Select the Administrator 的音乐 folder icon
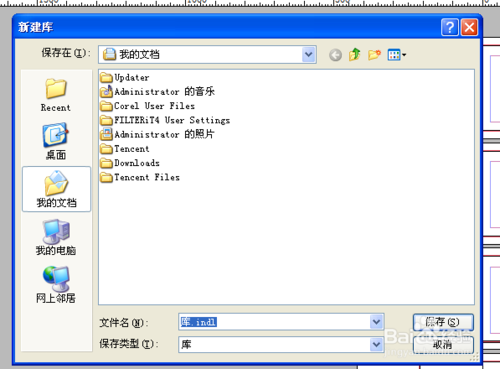 (x=107, y=91)
